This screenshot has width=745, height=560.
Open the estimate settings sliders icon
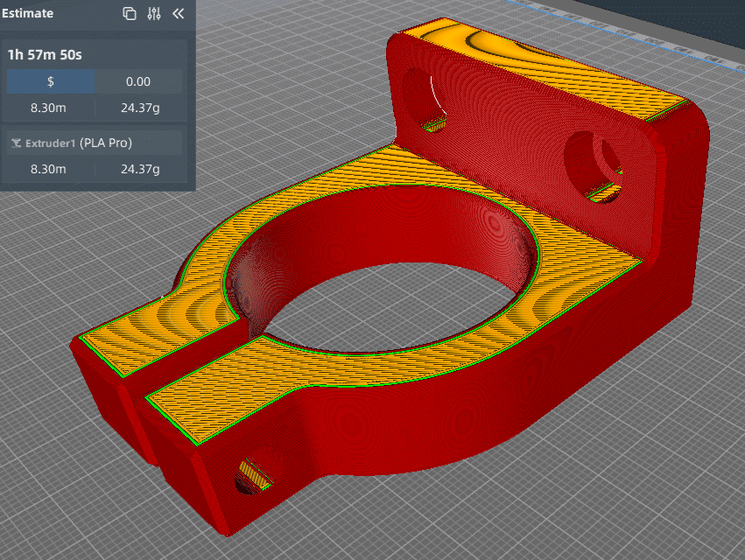[x=154, y=13]
